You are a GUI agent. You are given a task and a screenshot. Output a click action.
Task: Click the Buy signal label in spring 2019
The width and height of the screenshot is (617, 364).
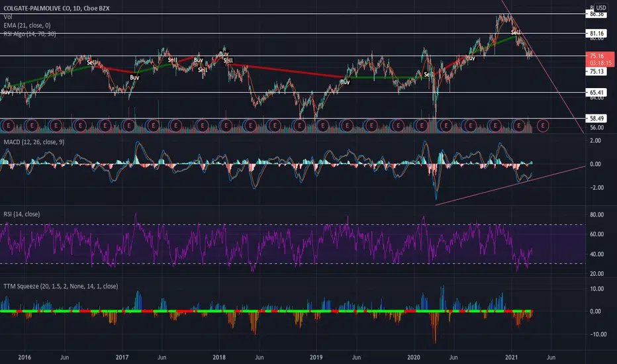[345, 82]
